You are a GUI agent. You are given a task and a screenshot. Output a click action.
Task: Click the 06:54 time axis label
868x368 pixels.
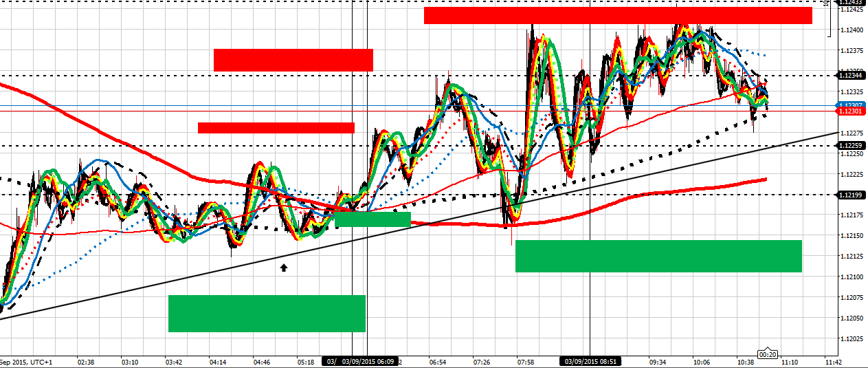click(438, 361)
